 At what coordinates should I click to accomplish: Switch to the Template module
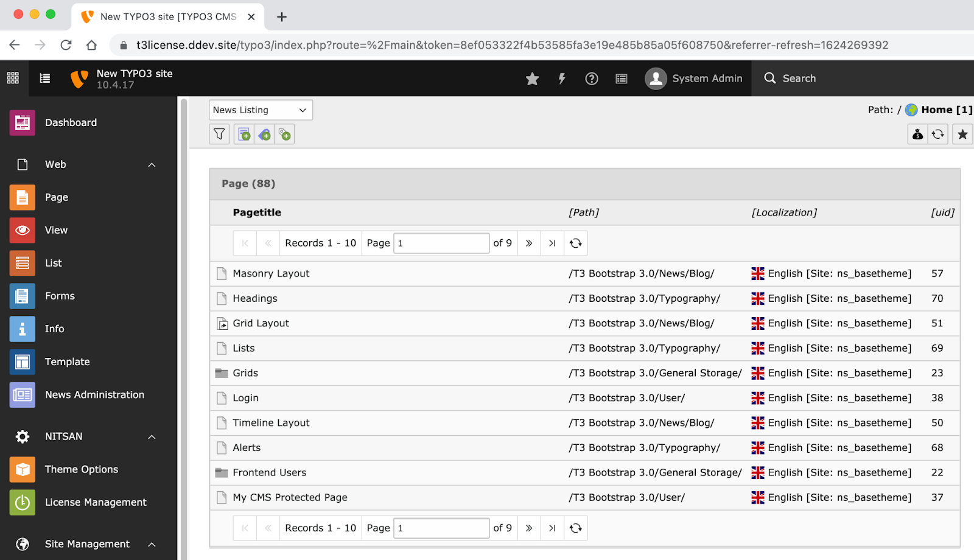coord(67,362)
